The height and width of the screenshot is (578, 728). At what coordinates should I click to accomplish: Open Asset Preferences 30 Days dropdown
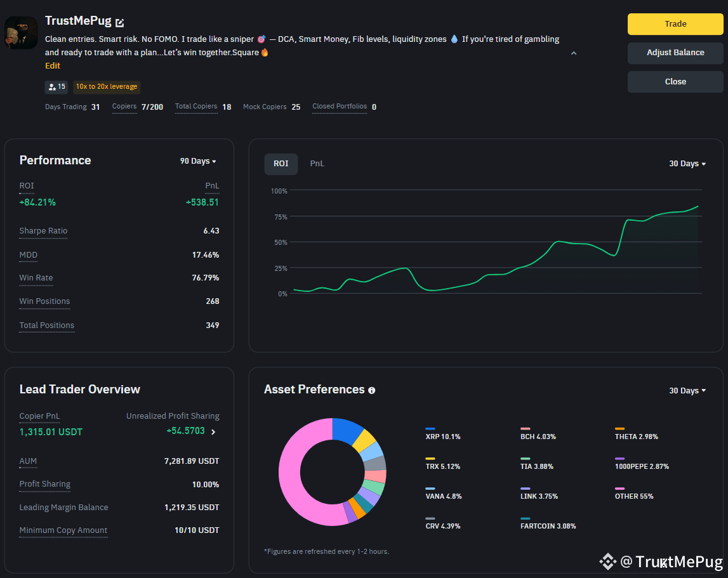pyautogui.click(x=687, y=390)
